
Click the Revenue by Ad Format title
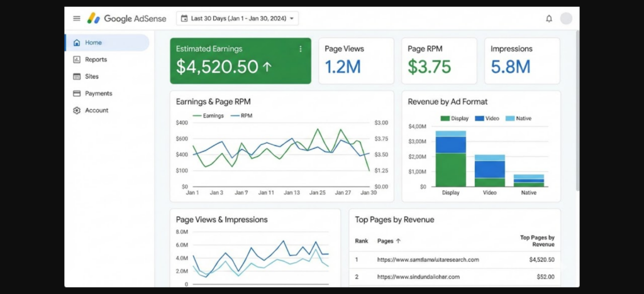[448, 102]
